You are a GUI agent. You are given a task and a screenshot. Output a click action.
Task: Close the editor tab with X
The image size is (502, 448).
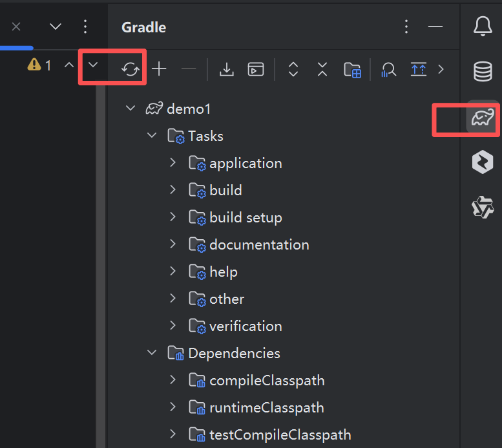click(x=16, y=27)
